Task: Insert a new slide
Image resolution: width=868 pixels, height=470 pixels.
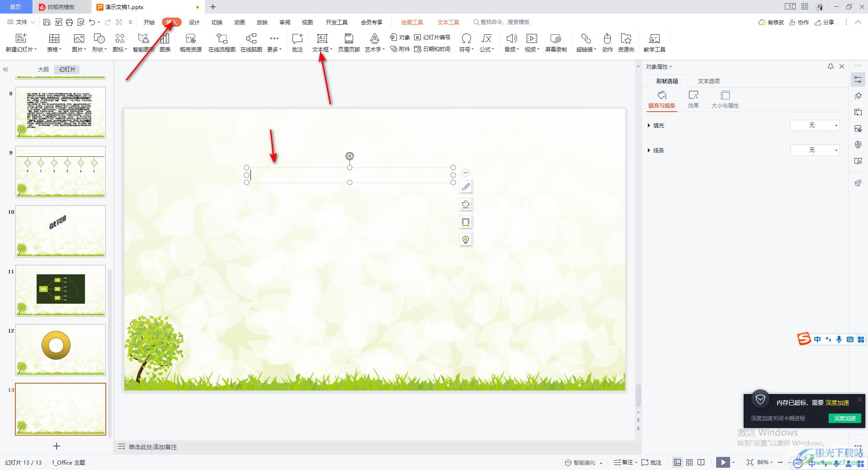Action: [21, 43]
